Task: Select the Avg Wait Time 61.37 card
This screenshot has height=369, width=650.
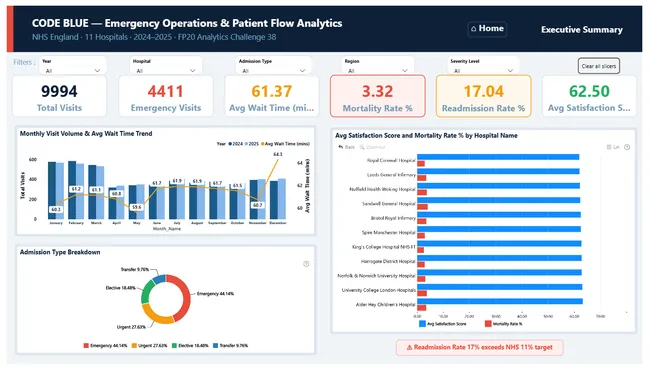Action: (x=272, y=96)
